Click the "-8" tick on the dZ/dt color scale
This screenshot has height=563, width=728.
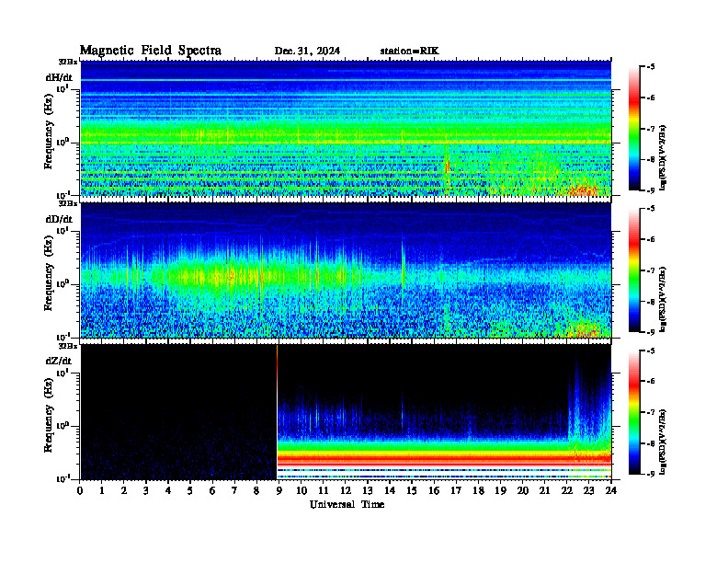coord(651,443)
